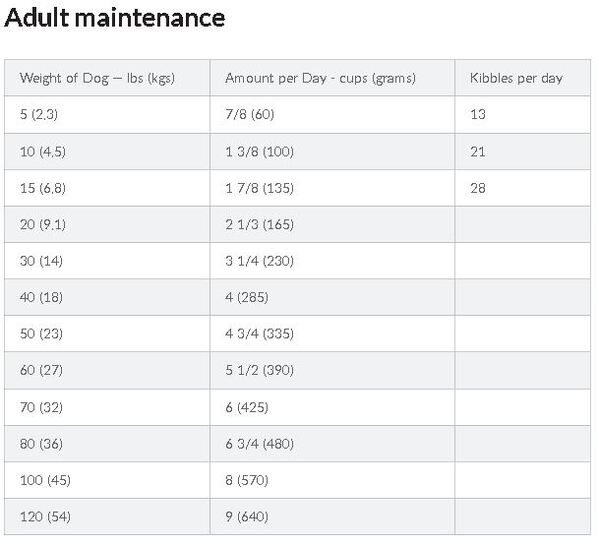Screen dimensions: 599x545
Task: Click the 40 (18) weight cell
Action: pos(107,297)
